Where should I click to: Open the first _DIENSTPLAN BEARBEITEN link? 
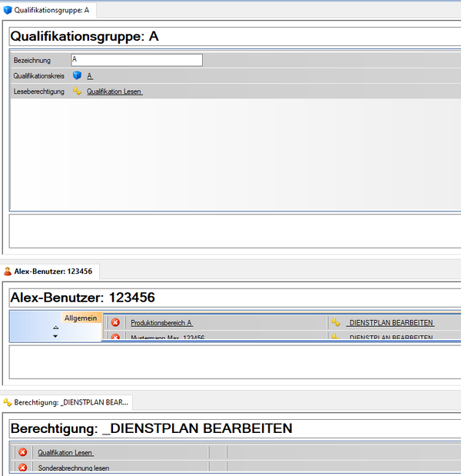point(390,323)
